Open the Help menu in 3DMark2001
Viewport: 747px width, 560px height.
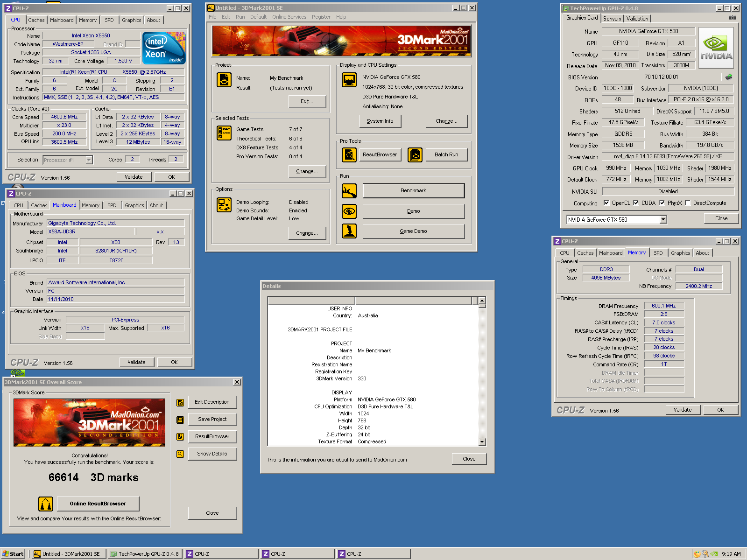click(341, 17)
